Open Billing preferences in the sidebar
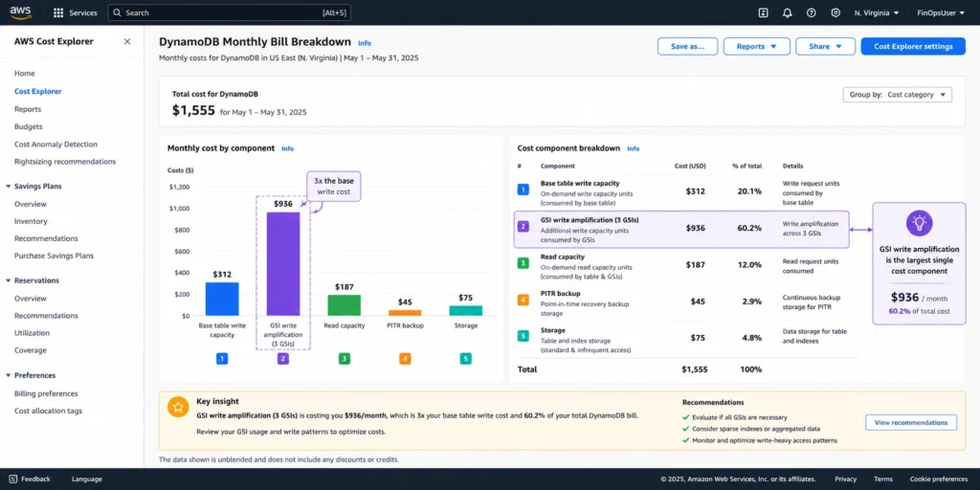This screenshot has height=490, width=980. [x=46, y=393]
